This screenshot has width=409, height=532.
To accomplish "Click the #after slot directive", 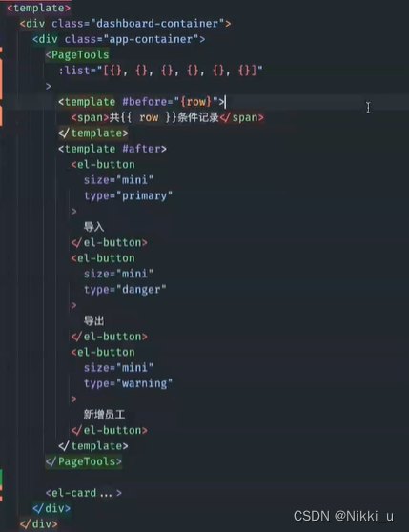I will (x=141, y=149).
